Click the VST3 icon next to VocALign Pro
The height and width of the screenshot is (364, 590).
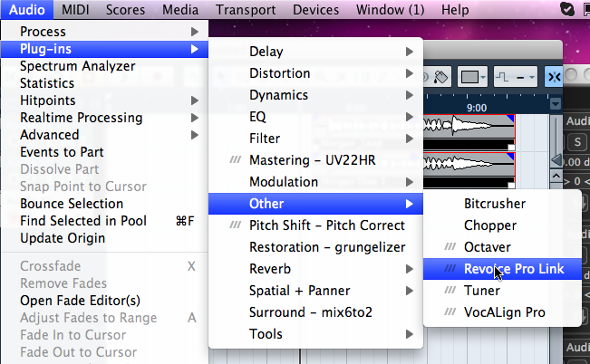[x=449, y=313]
